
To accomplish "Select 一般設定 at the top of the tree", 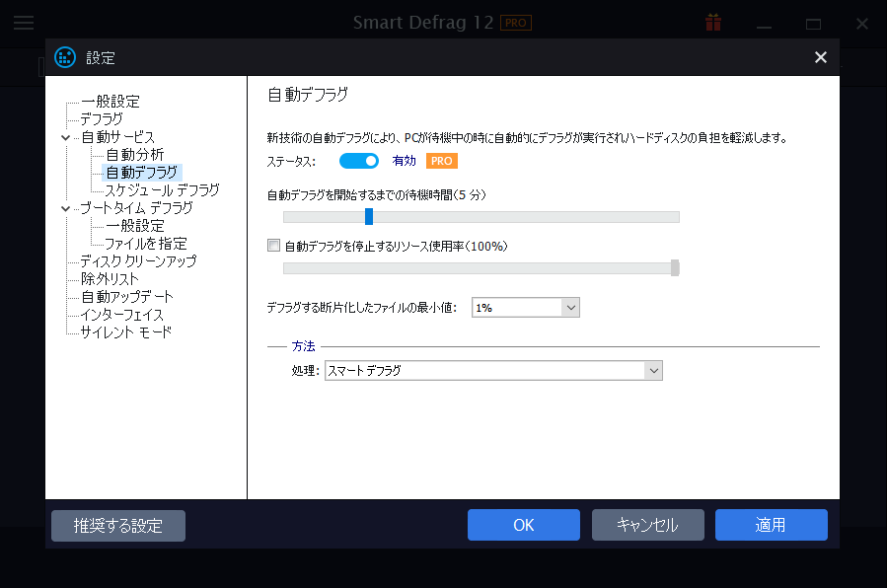I will point(111,102).
